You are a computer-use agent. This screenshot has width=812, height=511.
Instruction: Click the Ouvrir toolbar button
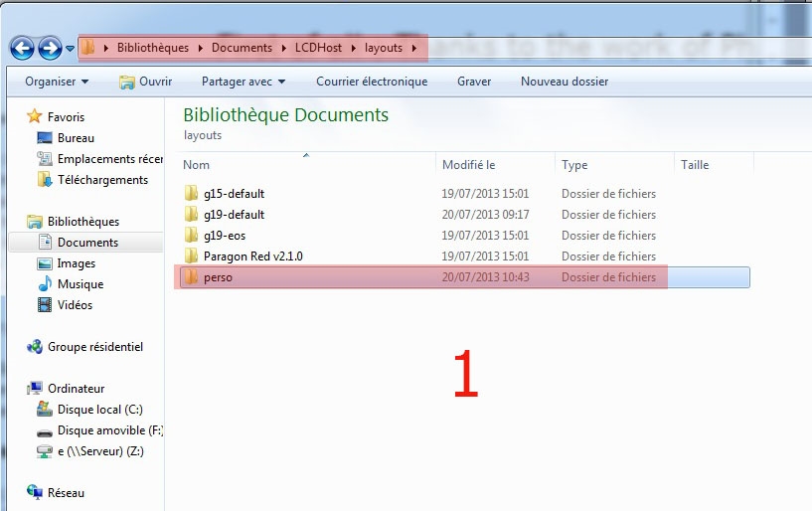145,82
